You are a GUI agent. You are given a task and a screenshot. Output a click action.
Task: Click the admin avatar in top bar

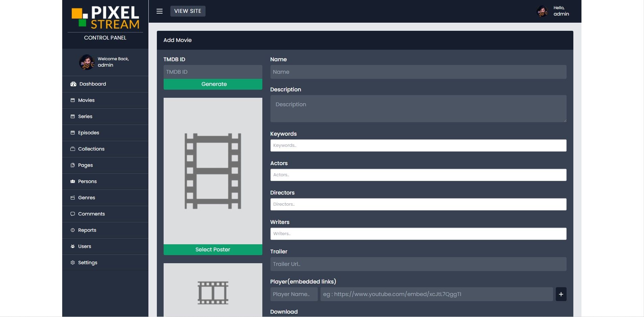pyautogui.click(x=542, y=11)
